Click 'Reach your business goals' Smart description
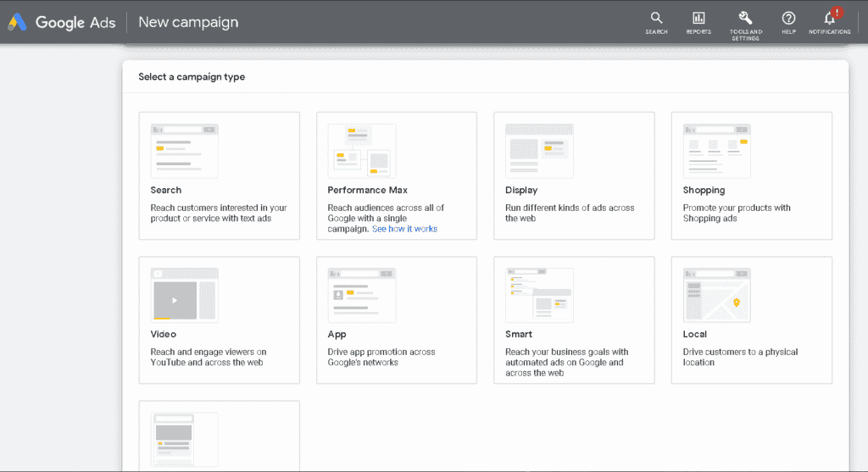The image size is (868, 472). [x=567, y=362]
